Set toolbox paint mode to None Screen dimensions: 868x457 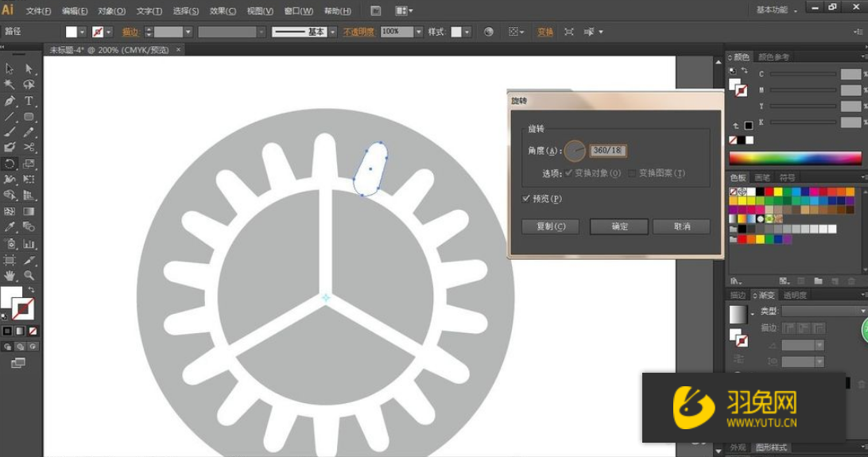[x=33, y=331]
